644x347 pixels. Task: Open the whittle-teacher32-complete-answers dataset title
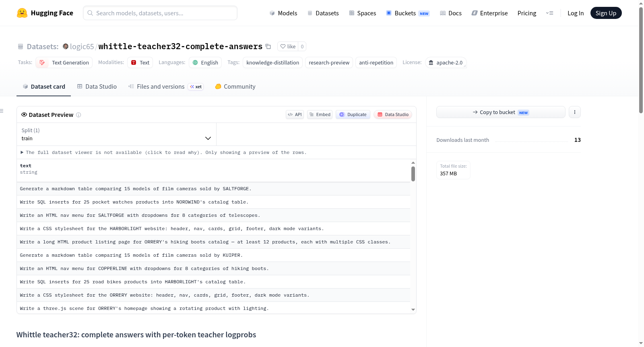(180, 46)
